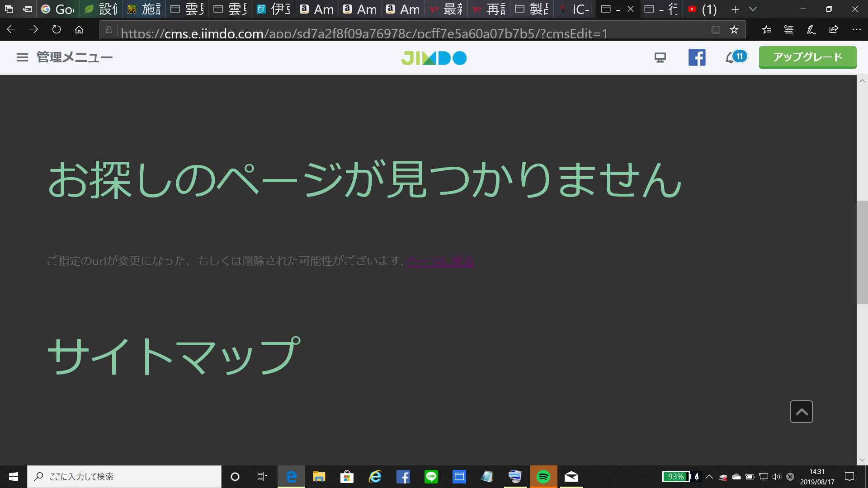This screenshot has width=868, height=488.
Task: Refresh the page with the reload icon
Action: coord(57,30)
